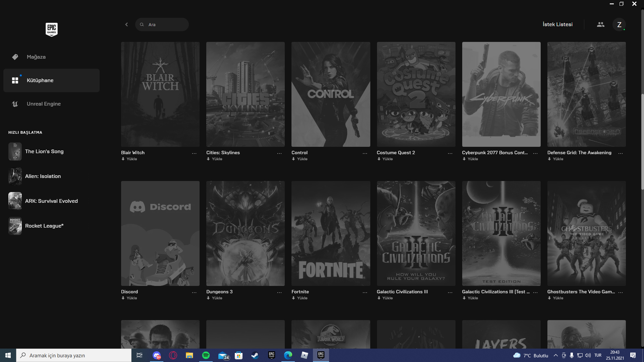Click Galactic Civilizations III Test Edition title
This screenshot has height=362, width=644.
coord(496,292)
